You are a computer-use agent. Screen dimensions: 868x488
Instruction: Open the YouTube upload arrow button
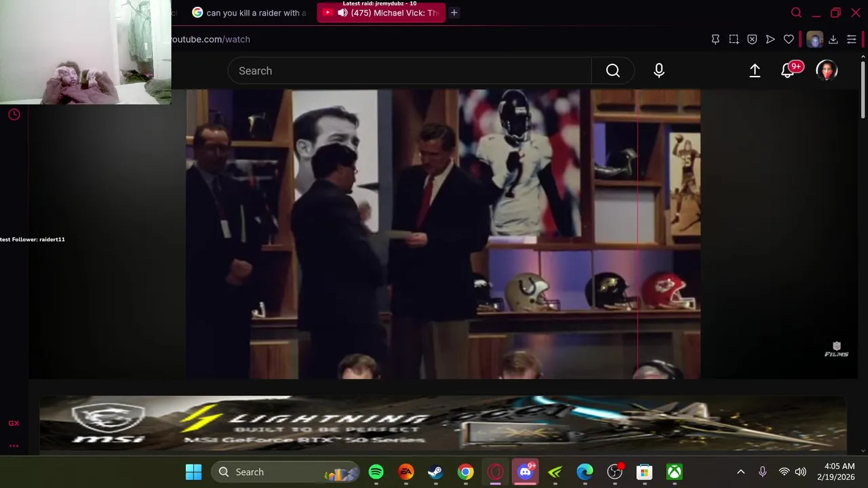tap(755, 70)
